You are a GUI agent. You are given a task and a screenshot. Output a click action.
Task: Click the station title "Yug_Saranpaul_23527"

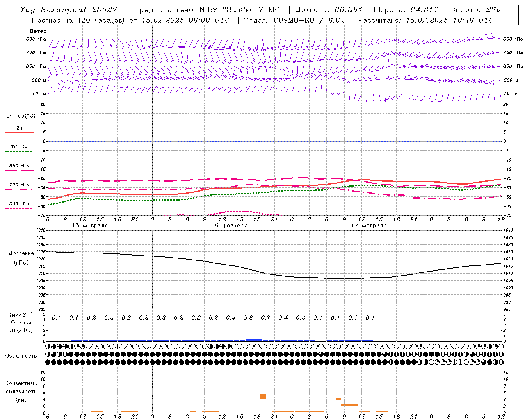click(x=68, y=10)
